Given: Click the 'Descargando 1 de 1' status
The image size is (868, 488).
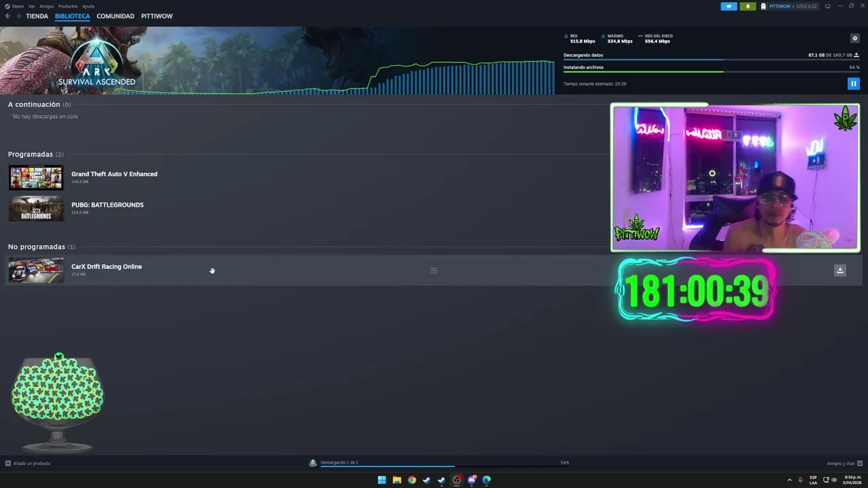Looking at the screenshot, I should tap(339, 462).
